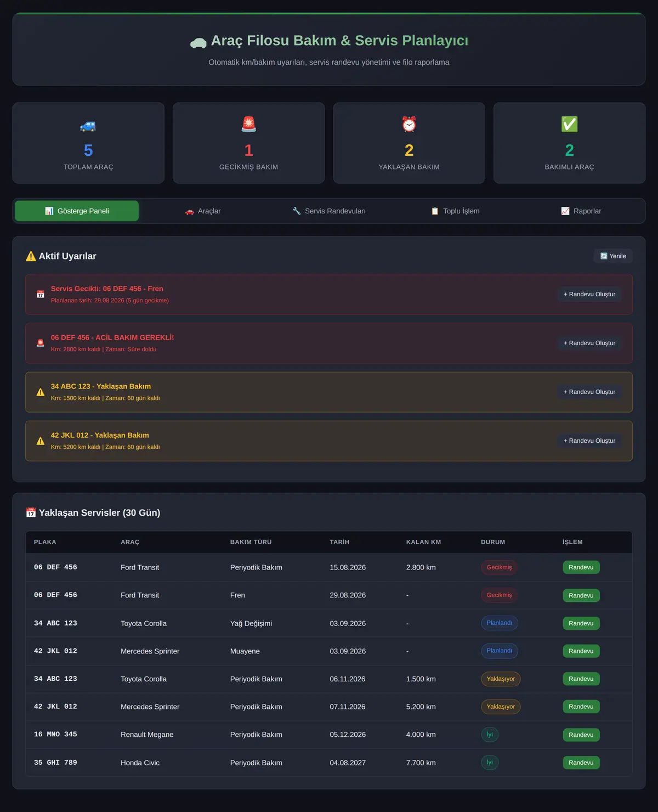Click the alarm clock icon above Yaklaşan Bakım
This screenshot has width=658, height=812.
tap(409, 125)
